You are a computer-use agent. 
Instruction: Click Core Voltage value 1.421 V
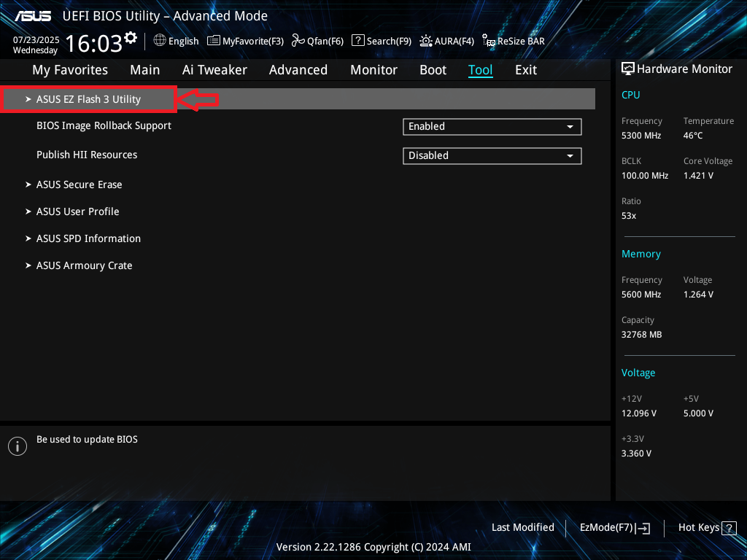coord(698,176)
